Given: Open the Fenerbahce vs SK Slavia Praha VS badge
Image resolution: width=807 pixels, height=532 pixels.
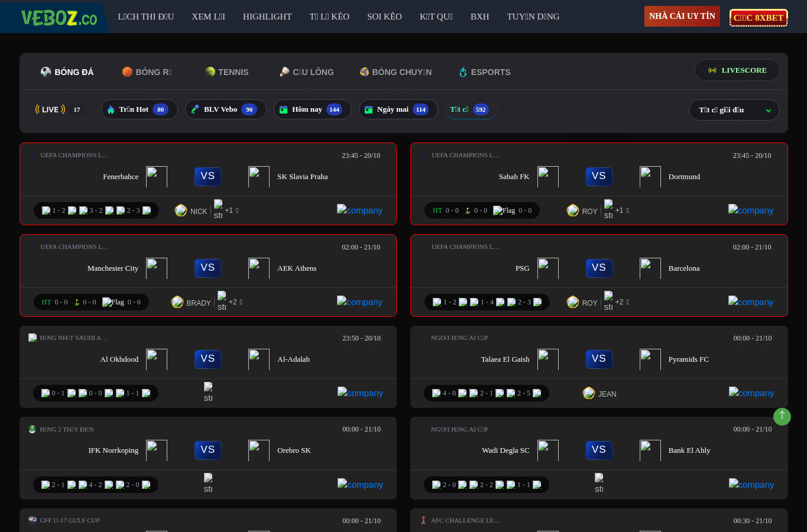Looking at the screenshot, I should click(208, 176).
